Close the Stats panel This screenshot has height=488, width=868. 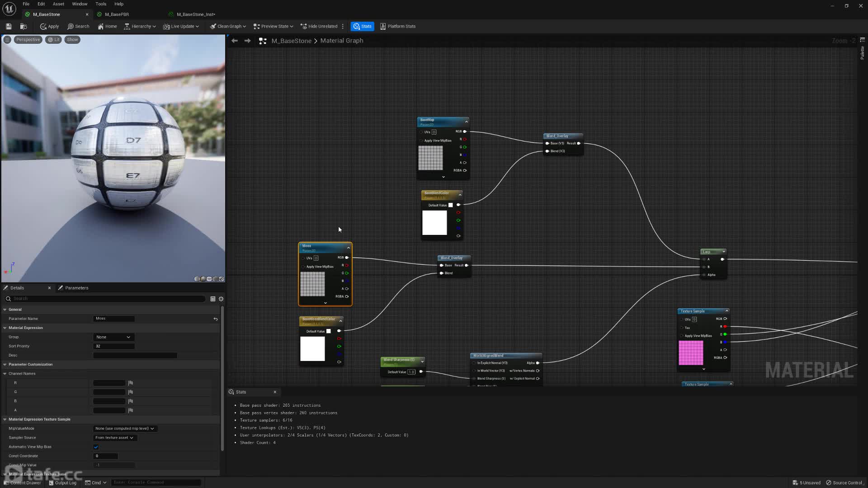(x=275, y=392)
